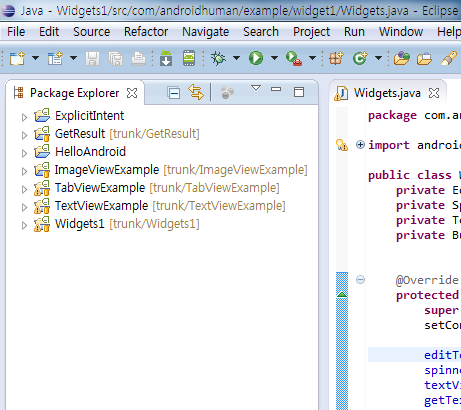Open the Package Explorer view menu triangle
This screenshot has height=410, width=461.
(256, 88)
